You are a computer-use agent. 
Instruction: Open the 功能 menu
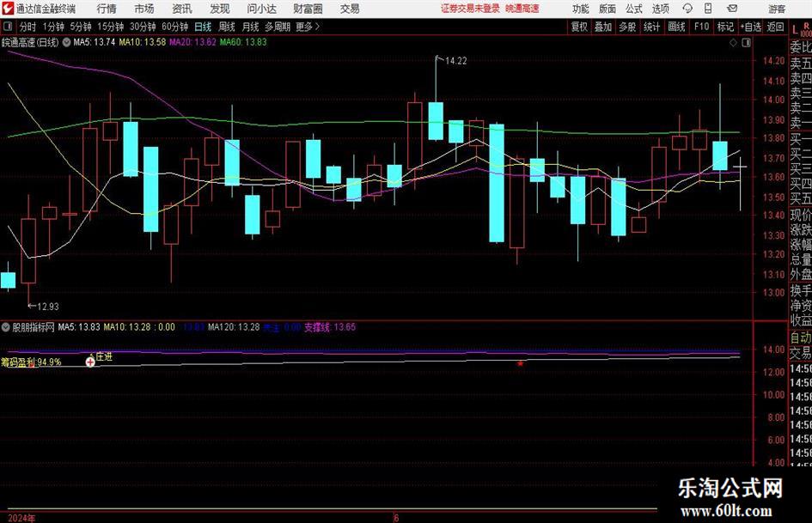tap(581, 9)
